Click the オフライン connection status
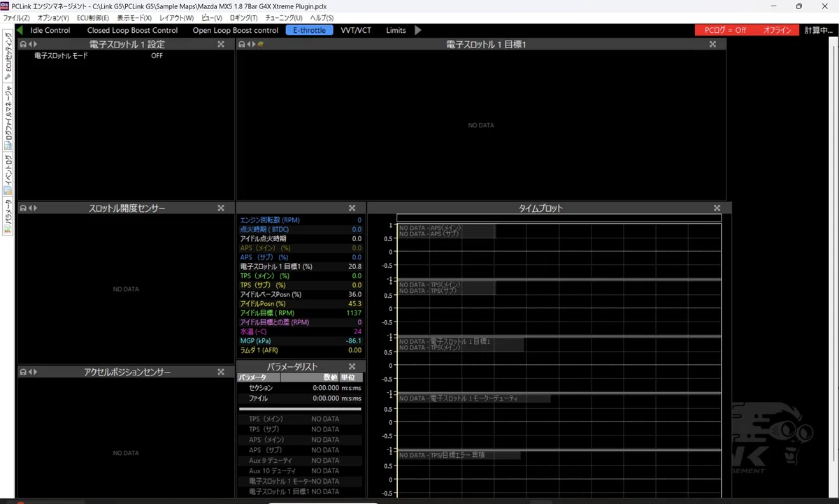Viewport: 839px width, 504px height. point(777,30)
